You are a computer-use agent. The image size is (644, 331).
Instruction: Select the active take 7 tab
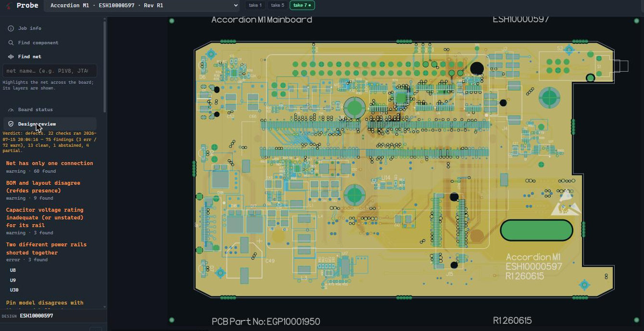click(302, 5)
